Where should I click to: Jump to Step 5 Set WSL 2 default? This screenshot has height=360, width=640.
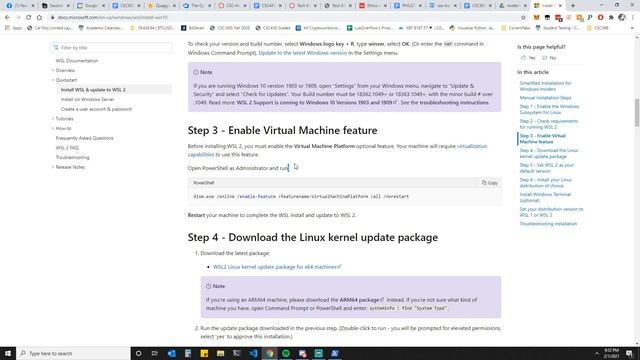(547, 168)
